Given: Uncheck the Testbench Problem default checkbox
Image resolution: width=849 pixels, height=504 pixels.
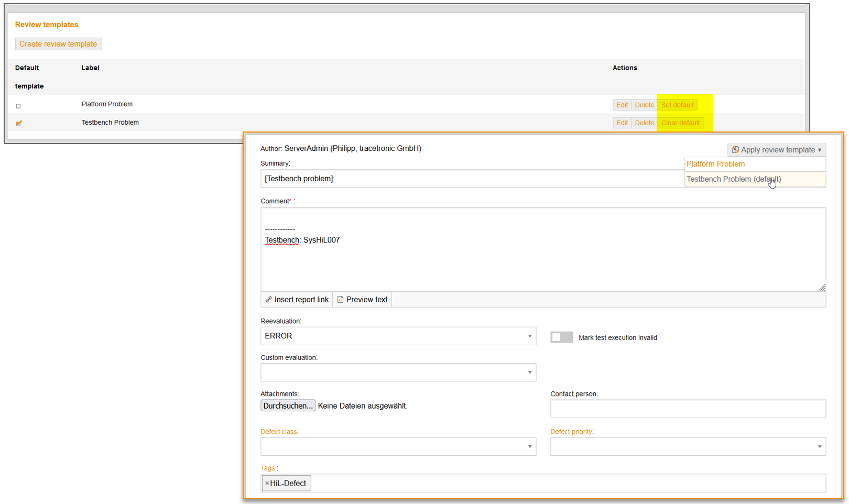Looking at the screenshot, I should [x=19, y=124].
